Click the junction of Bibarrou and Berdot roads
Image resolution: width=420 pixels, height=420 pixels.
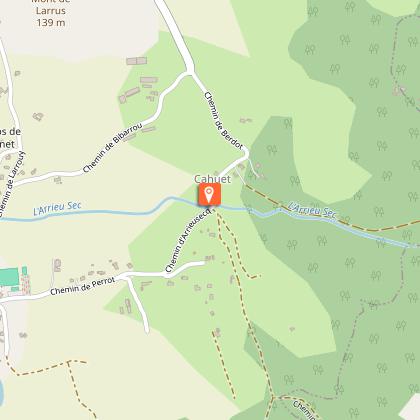[190, 72]
